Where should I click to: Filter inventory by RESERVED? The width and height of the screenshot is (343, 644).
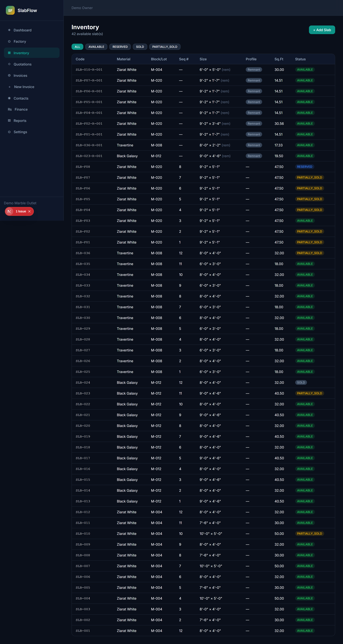pyautogui.click(x=120, y=47)
